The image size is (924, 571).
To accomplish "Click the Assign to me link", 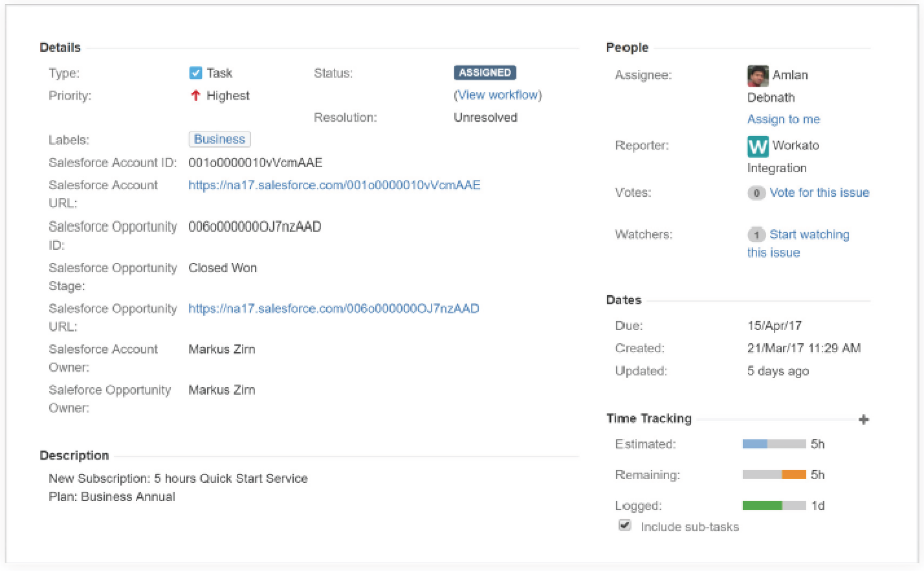I will (784, 119).
